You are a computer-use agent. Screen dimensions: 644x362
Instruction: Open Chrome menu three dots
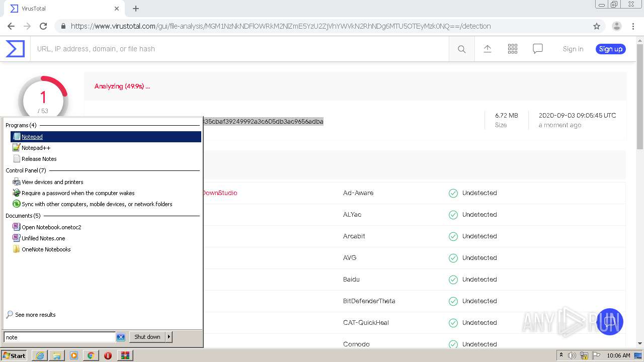coord(634,26)
